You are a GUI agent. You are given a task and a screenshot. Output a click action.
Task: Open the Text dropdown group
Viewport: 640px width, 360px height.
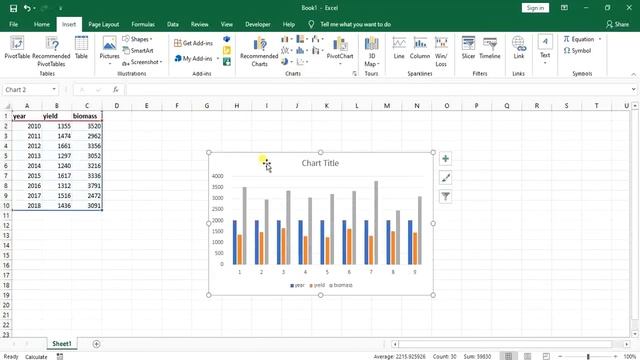tap(545, 50)
